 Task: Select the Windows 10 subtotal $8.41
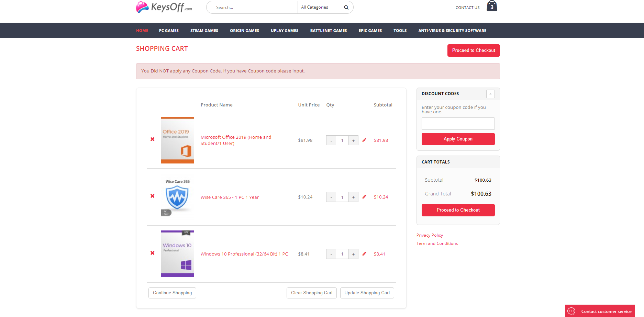click(379, 254)
